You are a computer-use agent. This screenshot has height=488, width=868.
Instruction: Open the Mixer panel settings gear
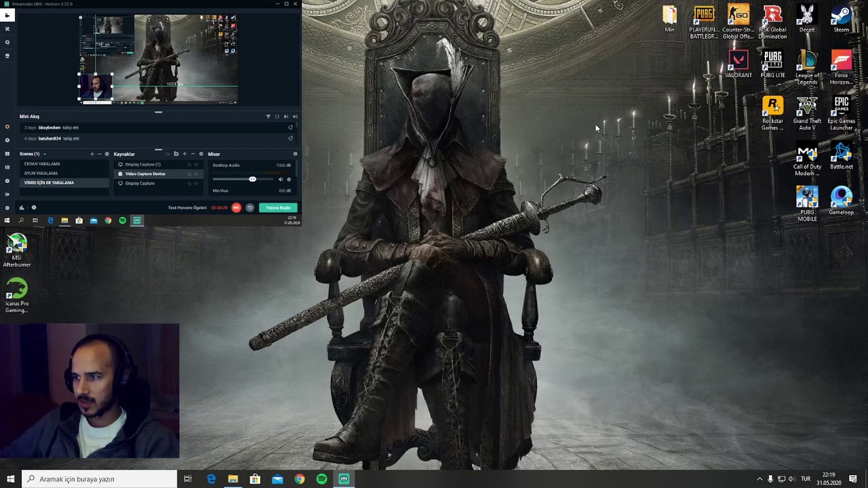[295, 154]
